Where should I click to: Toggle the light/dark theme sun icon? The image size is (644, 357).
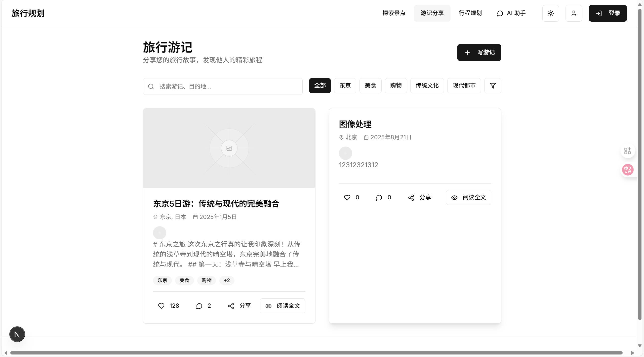[550, 13]
